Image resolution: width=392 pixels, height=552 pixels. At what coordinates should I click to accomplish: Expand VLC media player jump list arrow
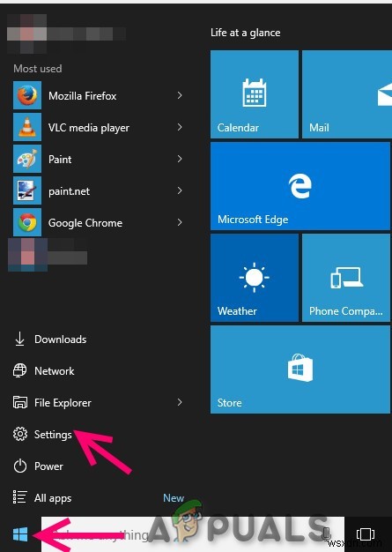(x=180, y=127)
